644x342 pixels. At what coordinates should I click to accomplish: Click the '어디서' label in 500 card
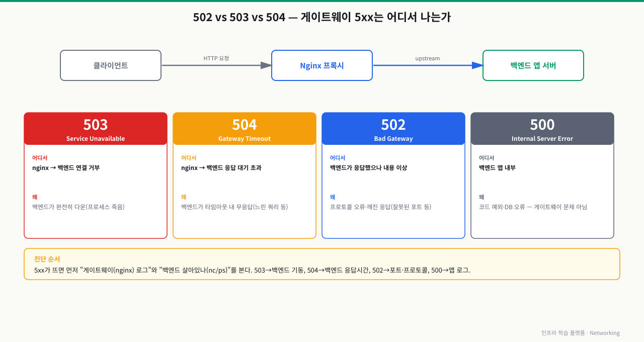pyautogui.click(x=487, y=158)
